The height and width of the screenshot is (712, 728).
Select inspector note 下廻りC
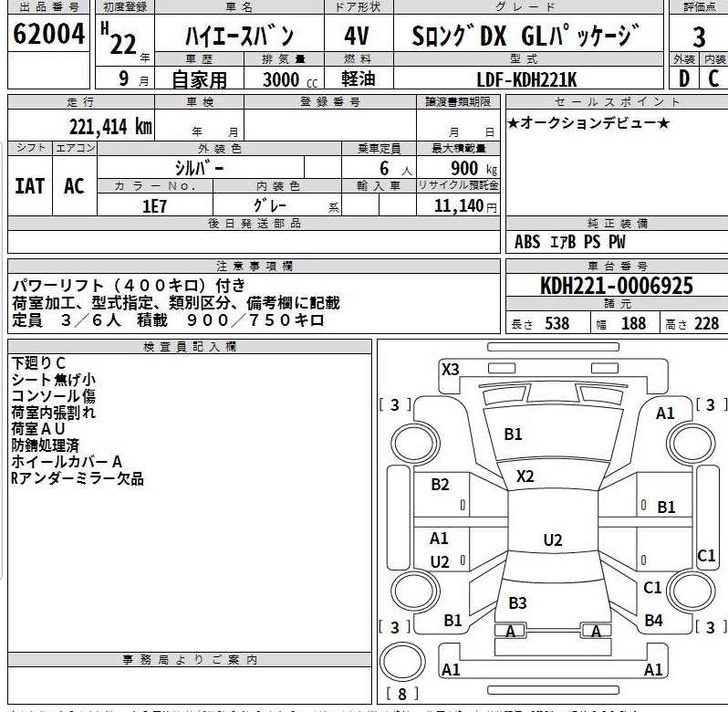(x=38, y=363)
